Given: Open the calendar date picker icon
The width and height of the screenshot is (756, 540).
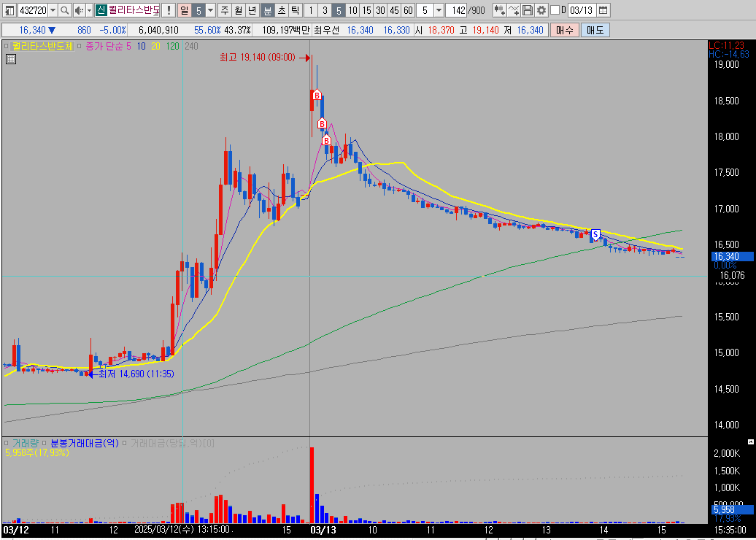Looking at the screenshot, I should 603,9.
